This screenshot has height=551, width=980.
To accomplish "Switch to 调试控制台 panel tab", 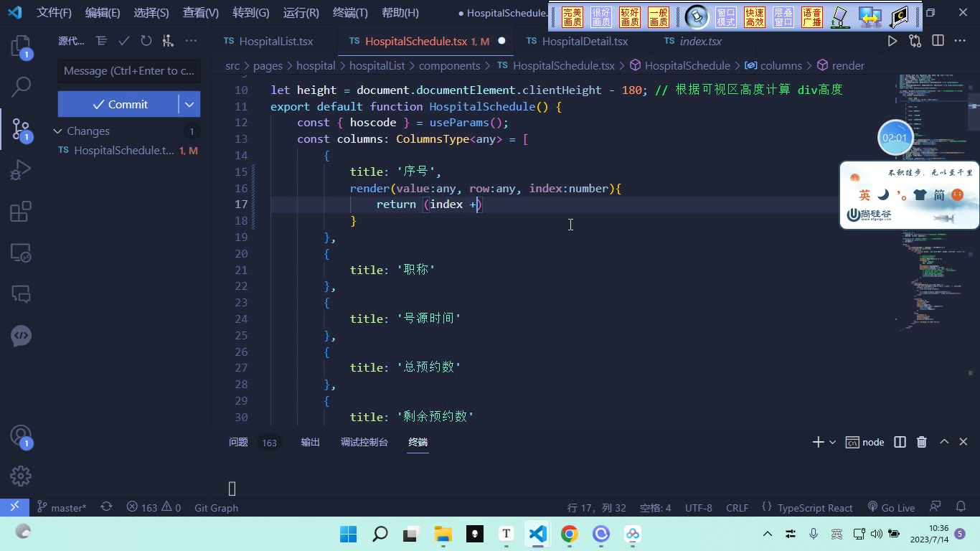I will tap(364, 442).
